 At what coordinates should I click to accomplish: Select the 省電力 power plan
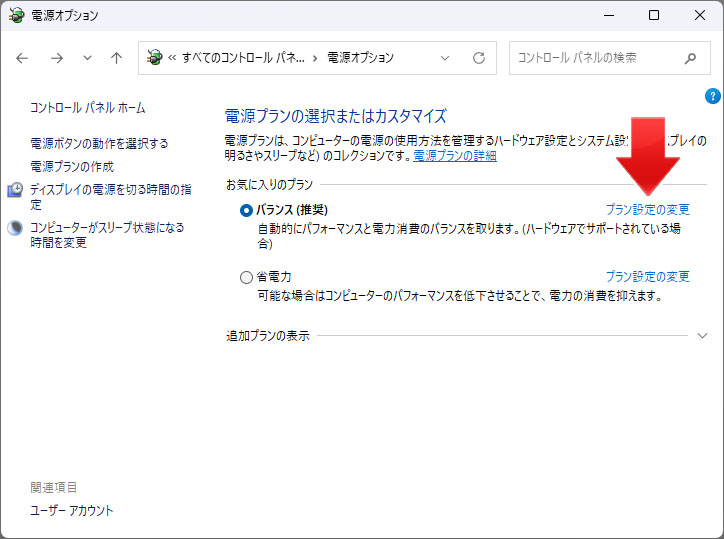[247, 277]
